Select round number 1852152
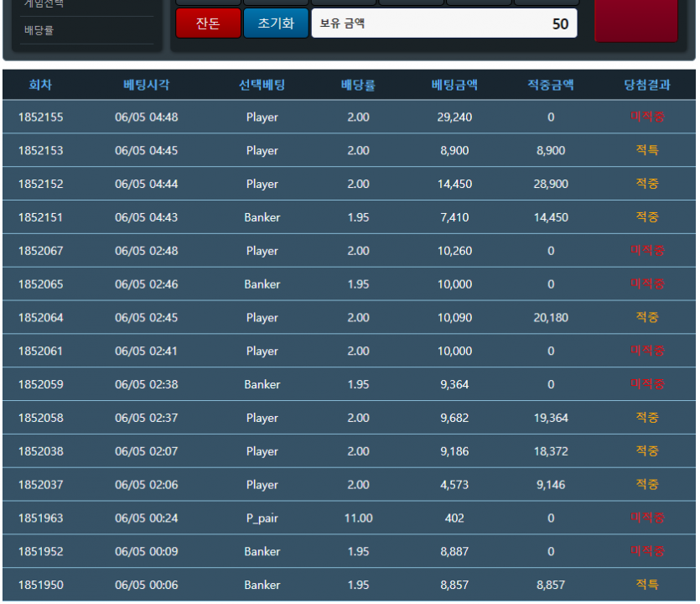This screenshot has height=604, width=700. click(x=40, y=184)
